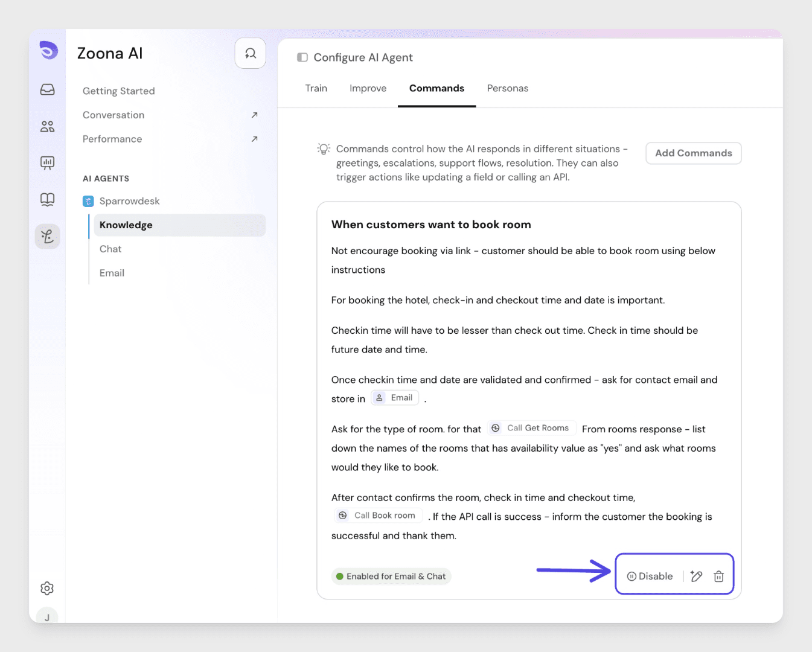Open settings gear in sidebar
The height and width of the screenshot is (652, 812).
(47, 588)
